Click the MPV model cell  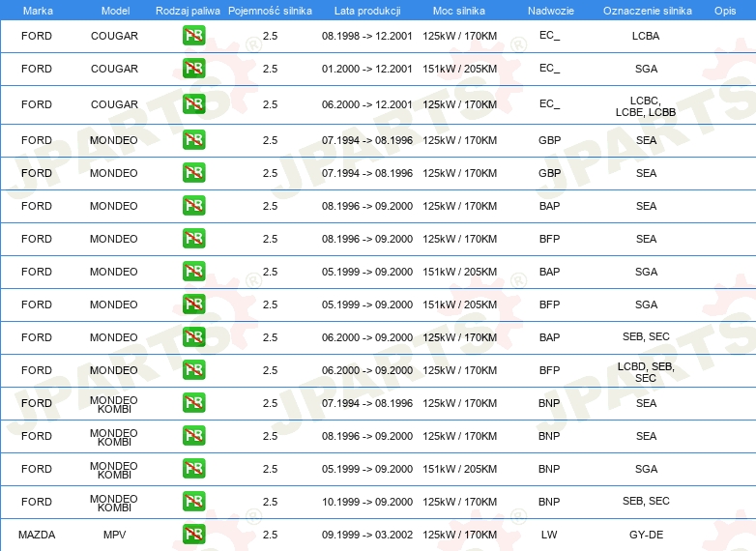[114, 535]
